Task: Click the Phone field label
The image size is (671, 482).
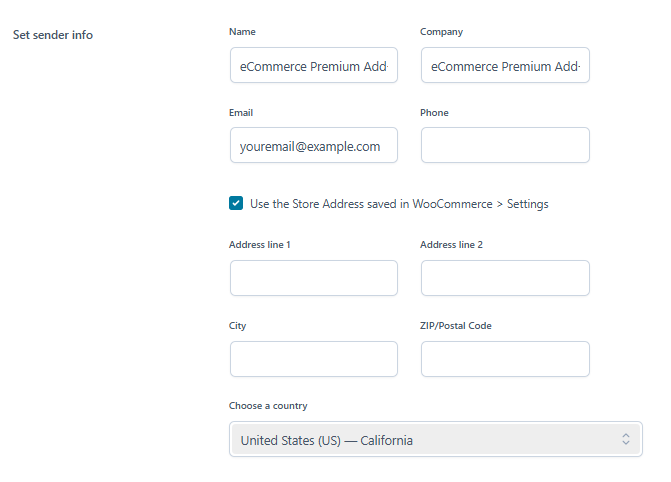Action: [x=434, y=113]
